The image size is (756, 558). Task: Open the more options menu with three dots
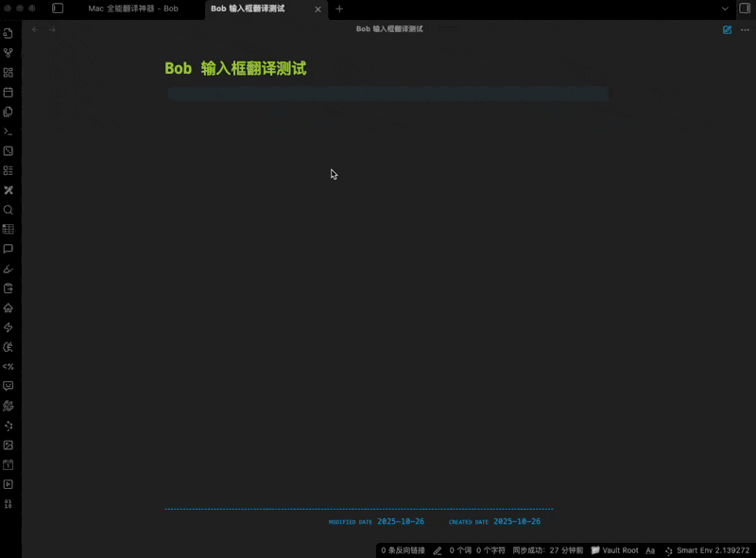[745, 29]
